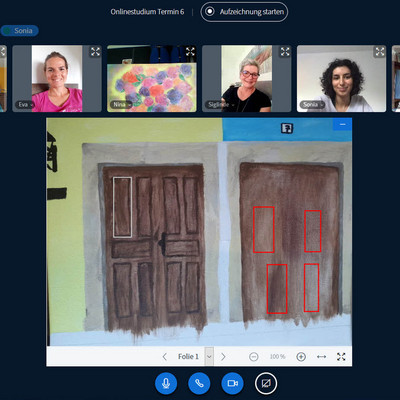The height and width of the screenshot is (400, 400).
Task: Minimize the presentation with blue minus button
Action: pos(342,124)
